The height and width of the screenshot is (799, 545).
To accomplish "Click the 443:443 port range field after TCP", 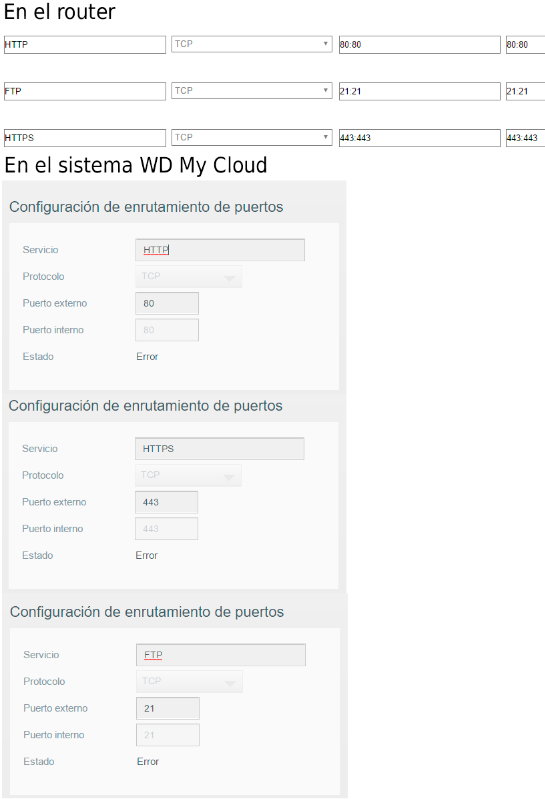I will tap(420, 138).
